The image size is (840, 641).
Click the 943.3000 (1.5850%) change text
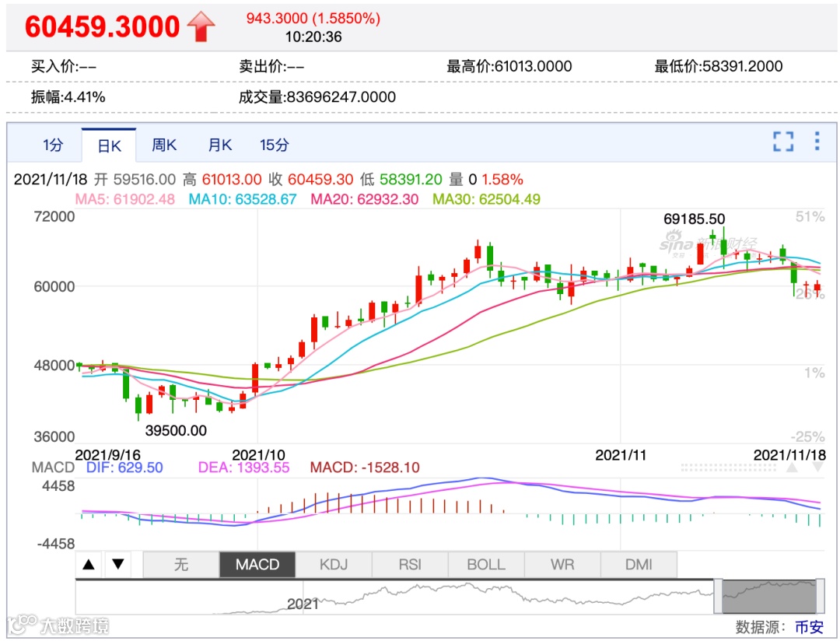pyautogui.click(x=313, y=18)
